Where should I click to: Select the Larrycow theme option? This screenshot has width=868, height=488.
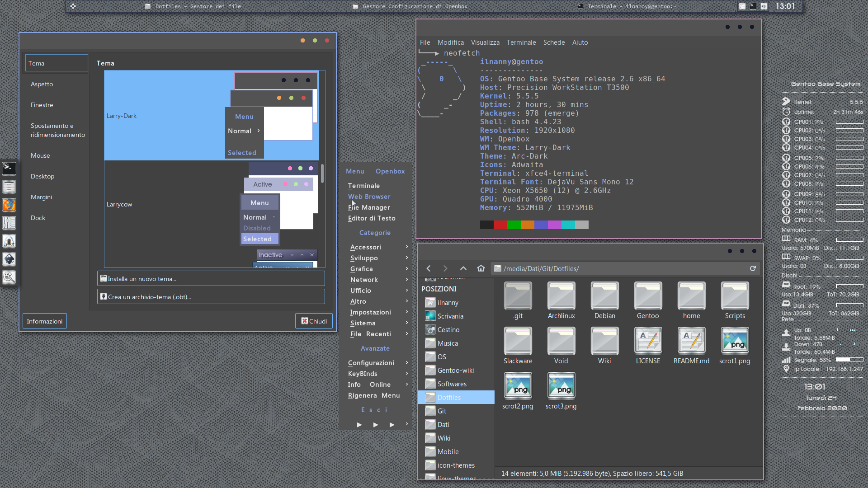pyautogui.click(x=119, y=204)
